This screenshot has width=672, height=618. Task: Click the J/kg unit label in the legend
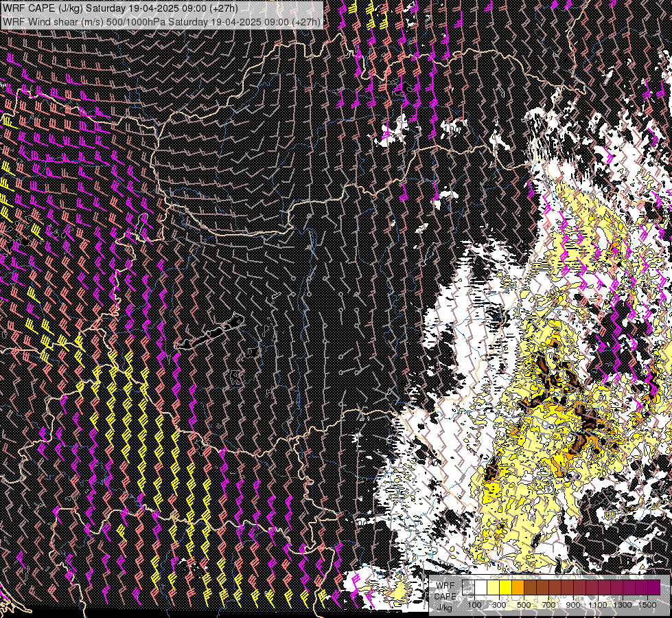point(445,608)
